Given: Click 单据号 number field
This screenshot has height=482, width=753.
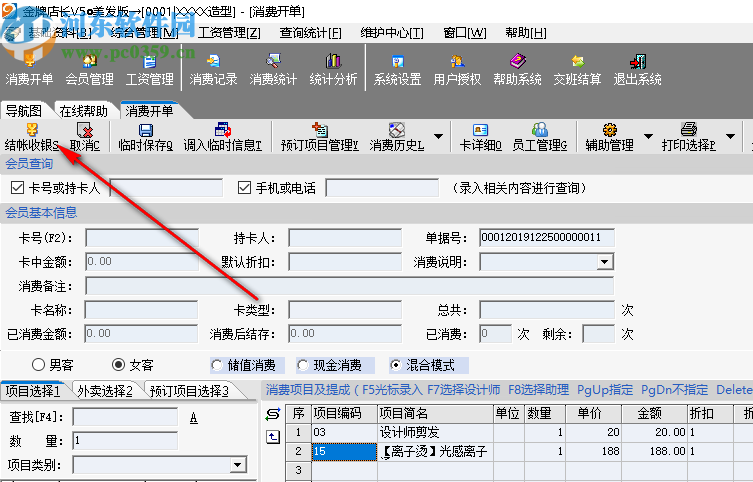Looking at the screenshot, I should [x=547, y=238].
